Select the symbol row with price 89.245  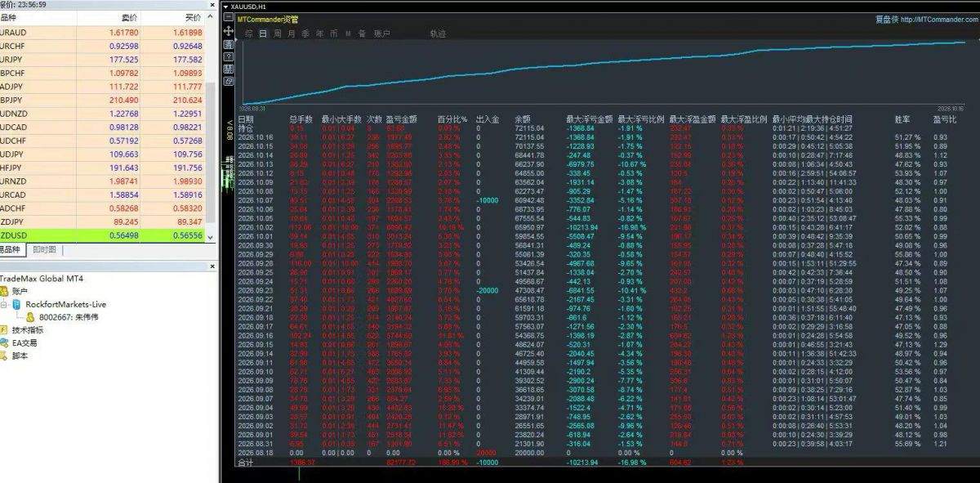103,222
